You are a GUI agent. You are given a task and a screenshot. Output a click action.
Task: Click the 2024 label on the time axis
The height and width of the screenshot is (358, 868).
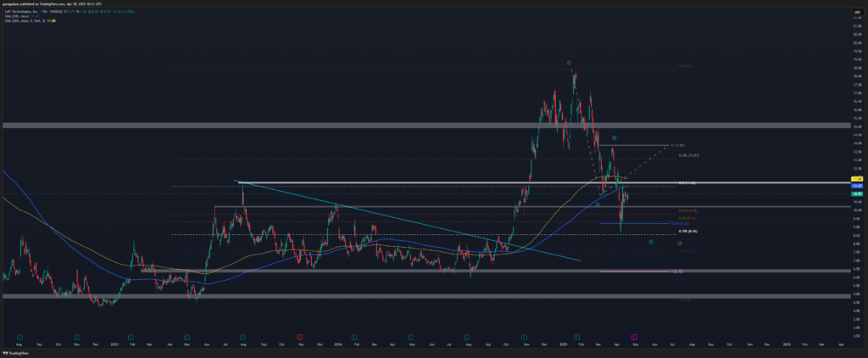click(x=337, y=346)
